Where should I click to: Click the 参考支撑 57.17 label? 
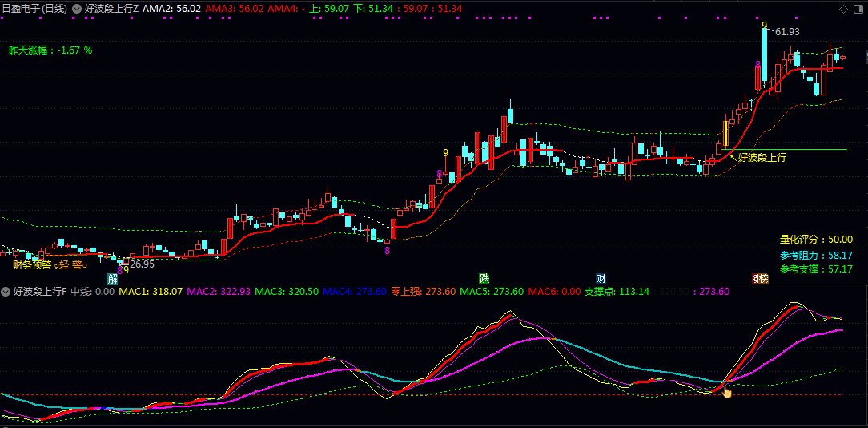816,269
